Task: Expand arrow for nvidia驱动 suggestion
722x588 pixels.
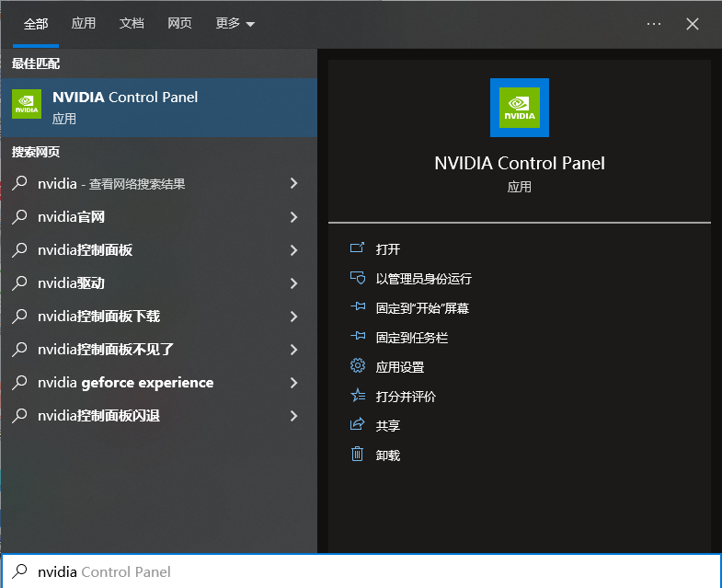Action: (294, 282)
